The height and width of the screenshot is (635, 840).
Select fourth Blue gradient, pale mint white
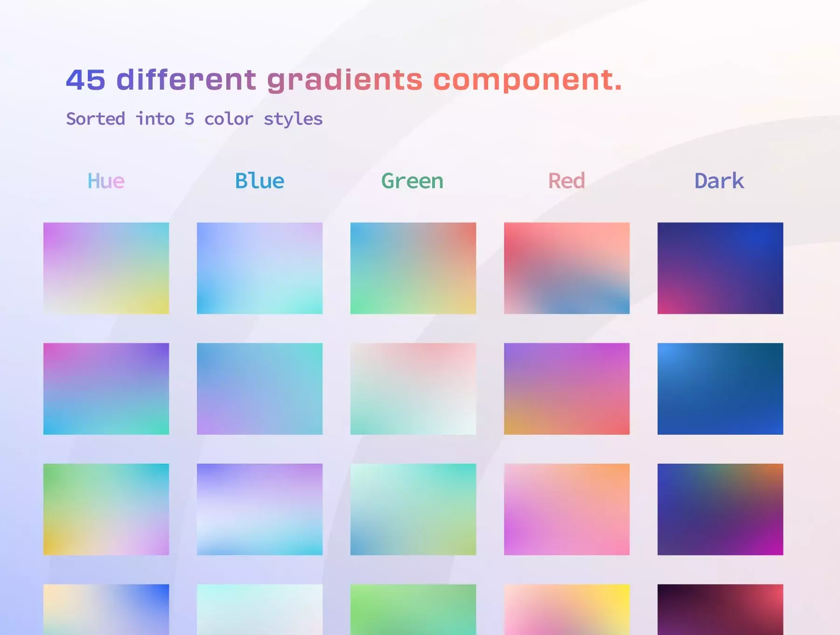pos(259,609)
